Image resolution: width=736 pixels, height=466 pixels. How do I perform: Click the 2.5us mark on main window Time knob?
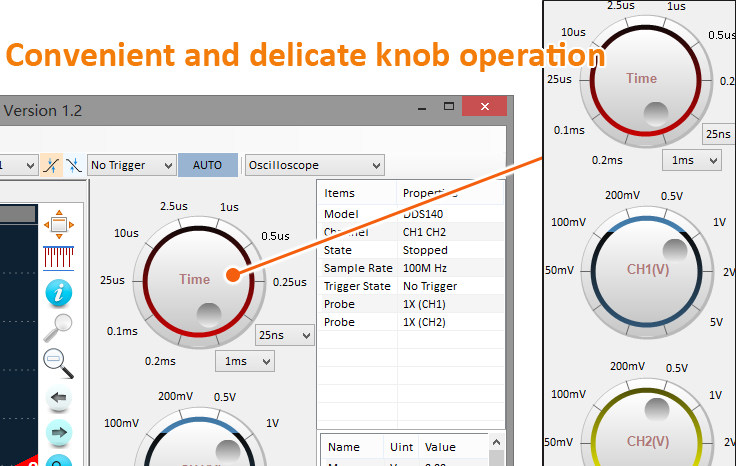click(x=174, y=206)
